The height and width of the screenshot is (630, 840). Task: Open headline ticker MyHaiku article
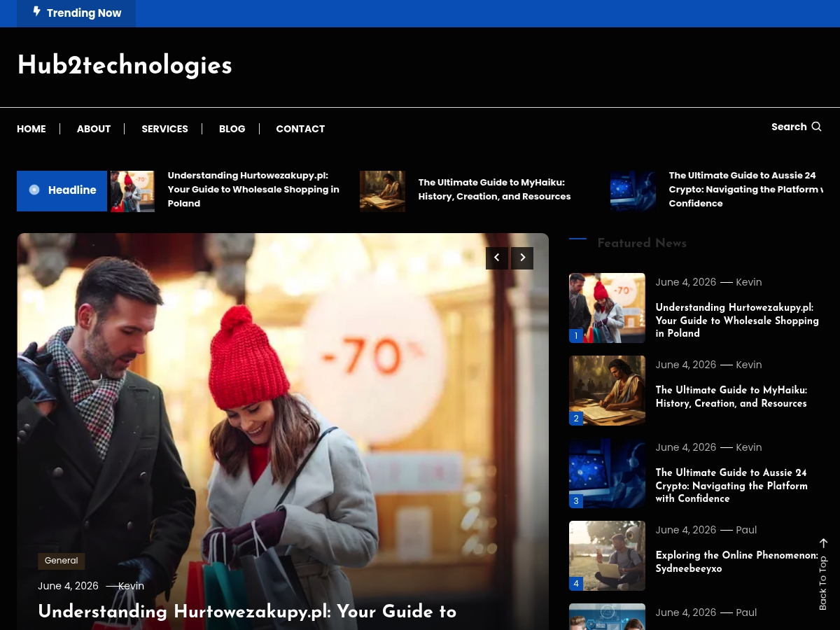[x=494, y=190]
